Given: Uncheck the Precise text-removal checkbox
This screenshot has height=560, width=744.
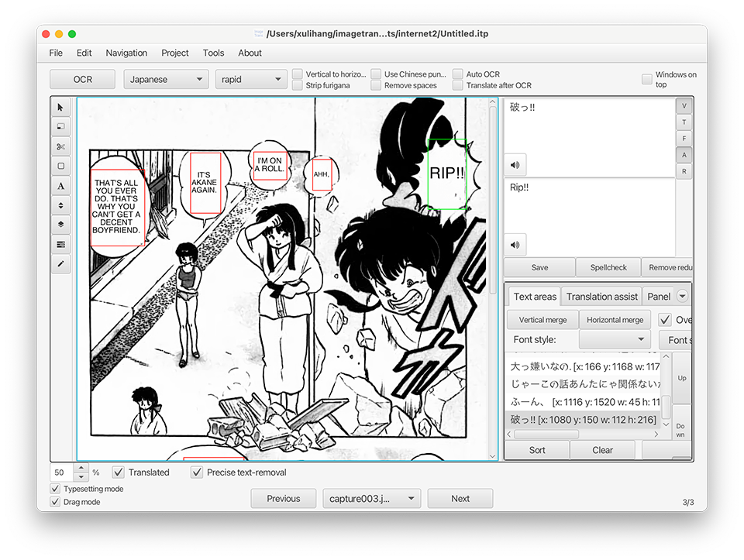Looking at the screenshot, I should pyautogui.click(x=198, y=472).
